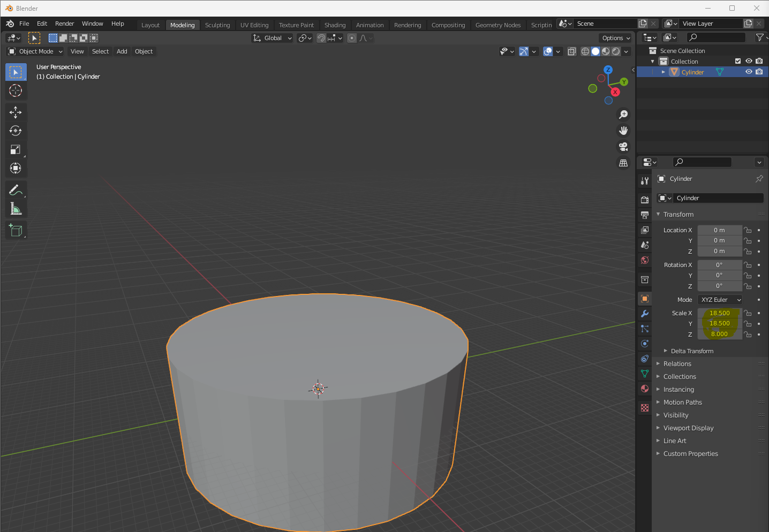Expand the Delta Transform section
The image size is (769, 532).
point(691,351)
